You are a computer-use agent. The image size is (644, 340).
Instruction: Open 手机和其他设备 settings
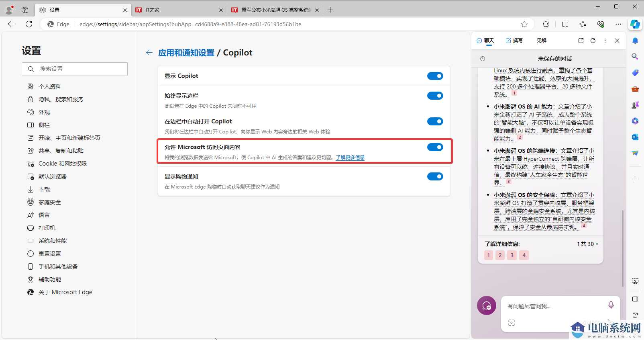click(58, 266)
